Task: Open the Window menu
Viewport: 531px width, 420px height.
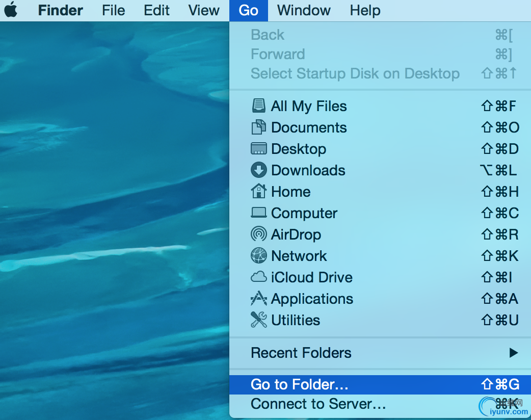Action: point(304,10)
